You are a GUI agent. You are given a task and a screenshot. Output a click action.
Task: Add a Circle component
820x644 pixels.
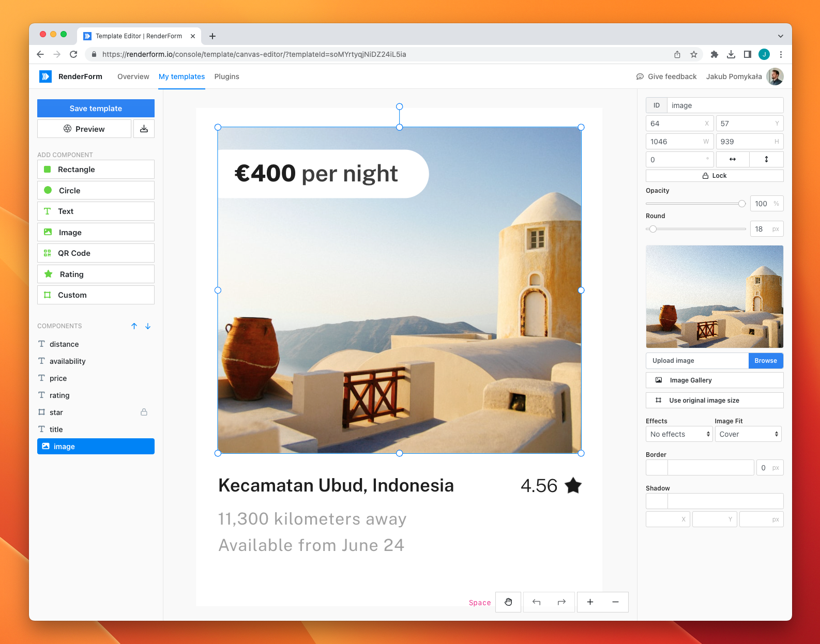96,190
